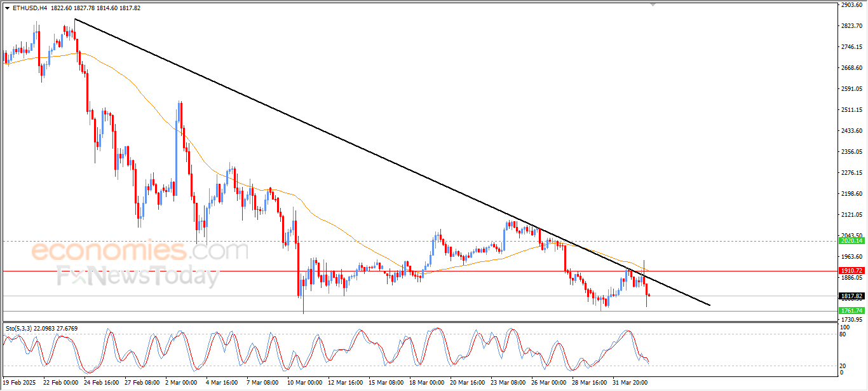Click the 26 Mar 00:00 time label
The height and width of the screenshot is (391, 868).
point(549,383)
